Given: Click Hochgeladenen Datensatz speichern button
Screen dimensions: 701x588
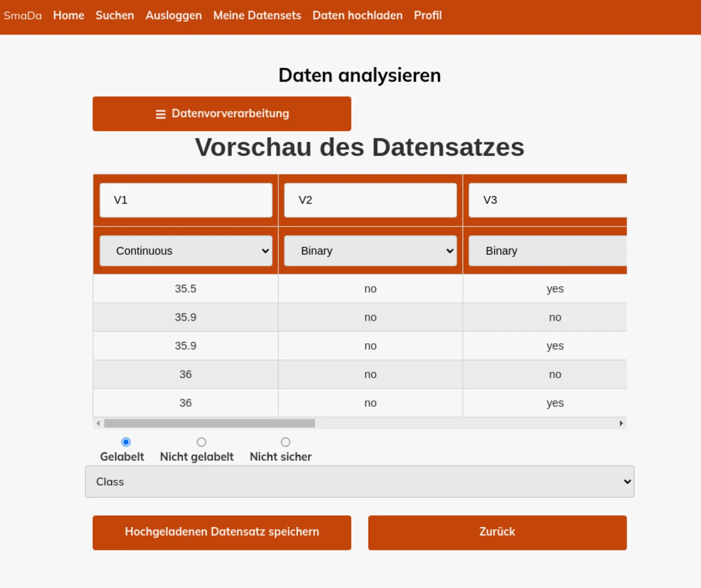Looking at the screenshot, I should point(222,532).
